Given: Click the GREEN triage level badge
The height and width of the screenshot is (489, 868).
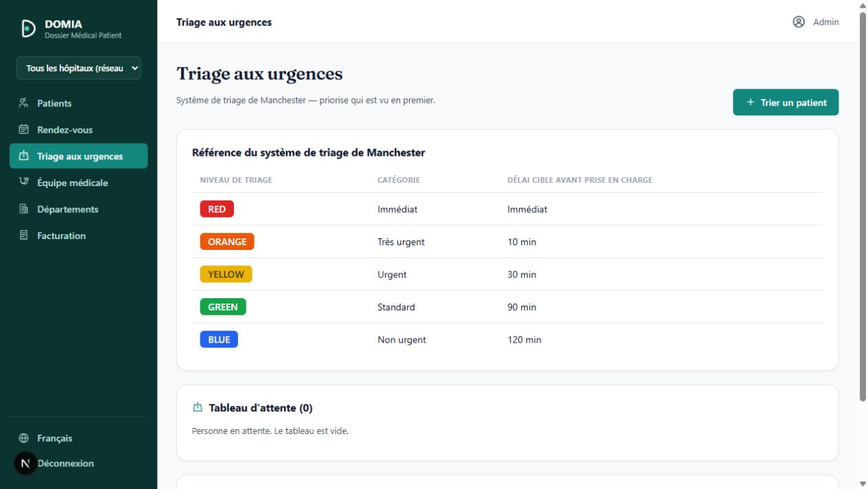Looking at the screenshot, I should 223,307.
